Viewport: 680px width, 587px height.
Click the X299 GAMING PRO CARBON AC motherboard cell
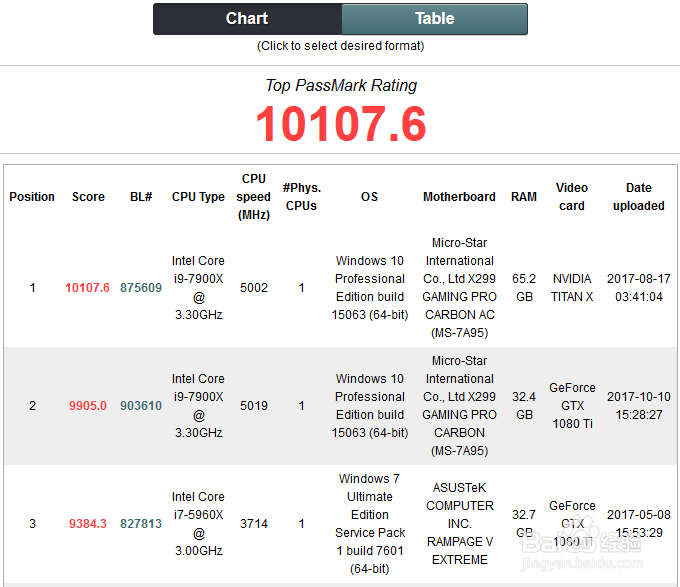pos(460,287)
